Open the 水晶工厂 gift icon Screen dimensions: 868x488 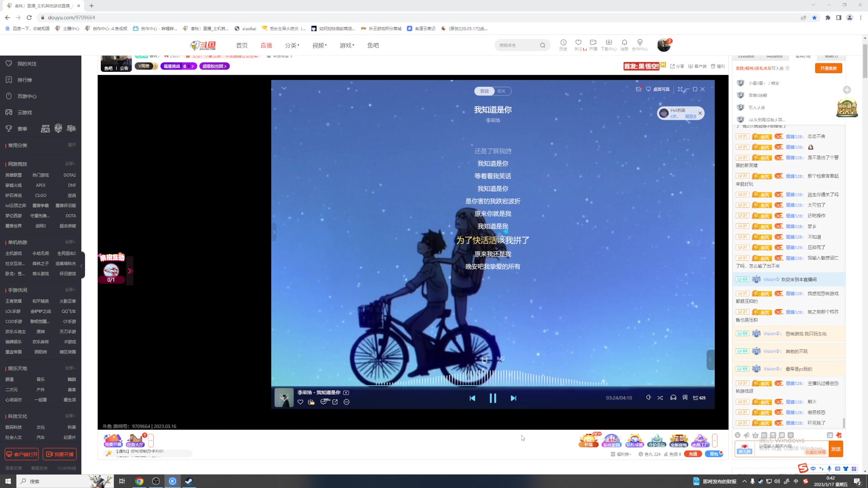point(700,441)
